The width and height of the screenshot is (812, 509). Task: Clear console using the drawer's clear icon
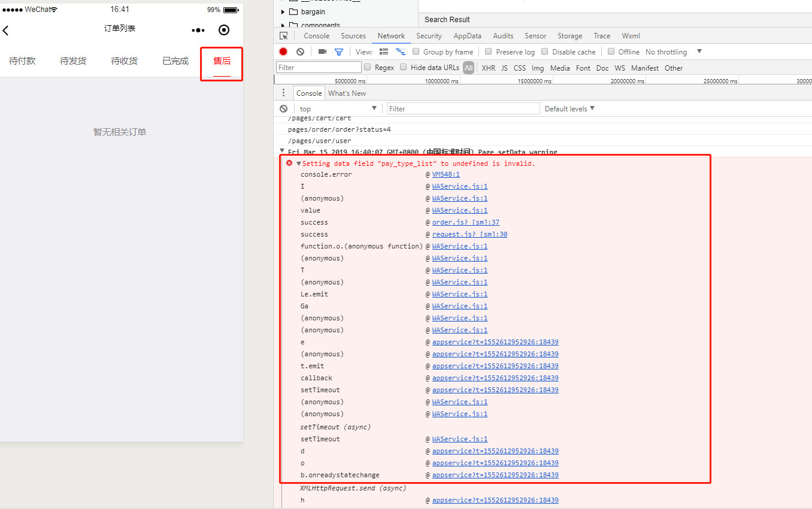point(284,108)
